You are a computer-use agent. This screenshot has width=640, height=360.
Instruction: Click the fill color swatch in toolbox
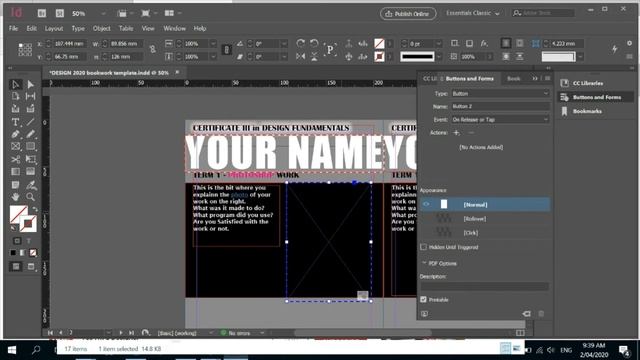(x=18, y=214)
